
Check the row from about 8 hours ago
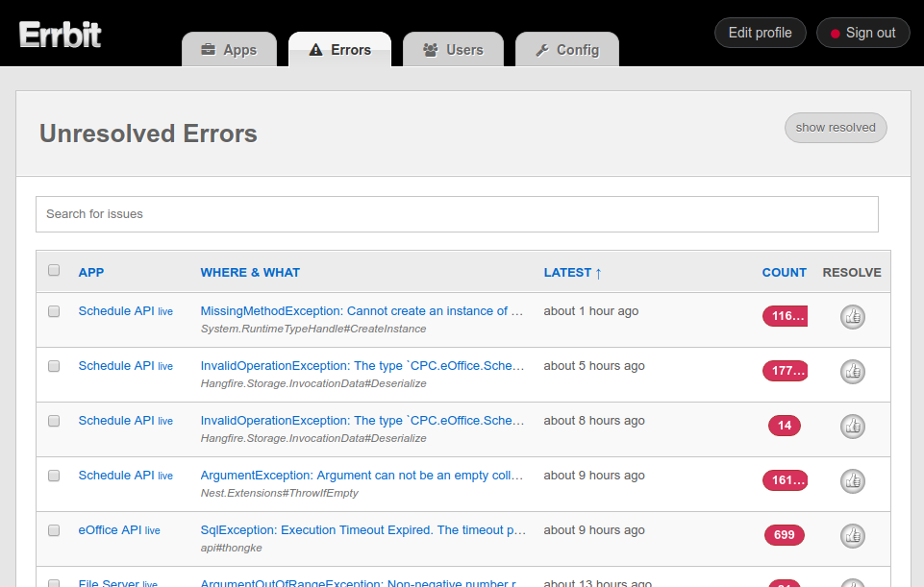point(54,421)
